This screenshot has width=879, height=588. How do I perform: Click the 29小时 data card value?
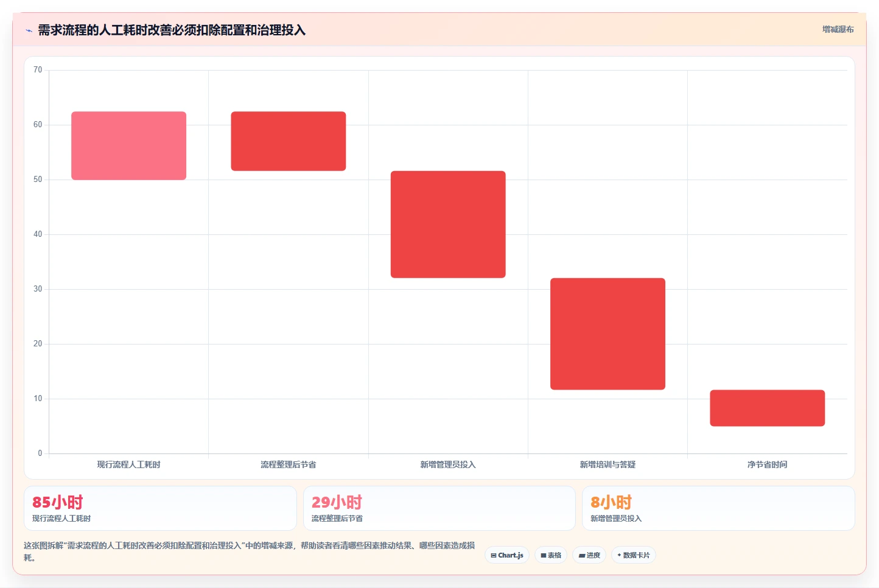[337, 502]
